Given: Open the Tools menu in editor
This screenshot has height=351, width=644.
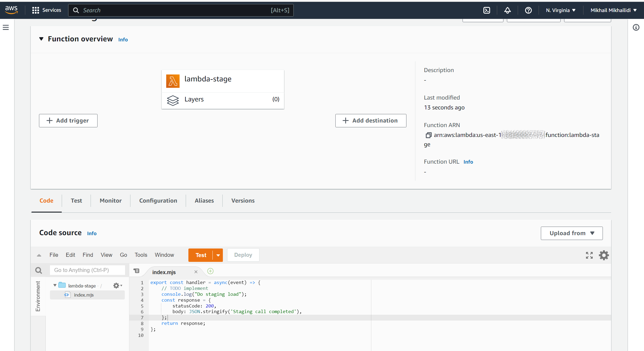Looking at the screenshot, I should (141, 255).
